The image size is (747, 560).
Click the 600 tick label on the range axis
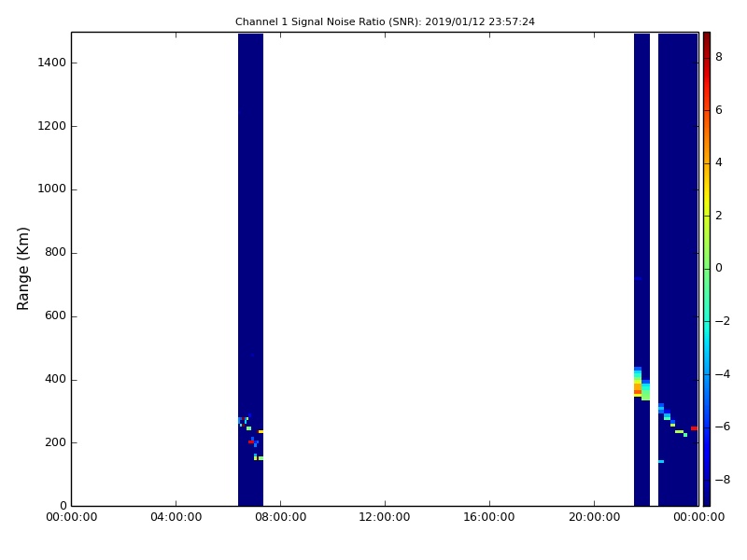55,315
